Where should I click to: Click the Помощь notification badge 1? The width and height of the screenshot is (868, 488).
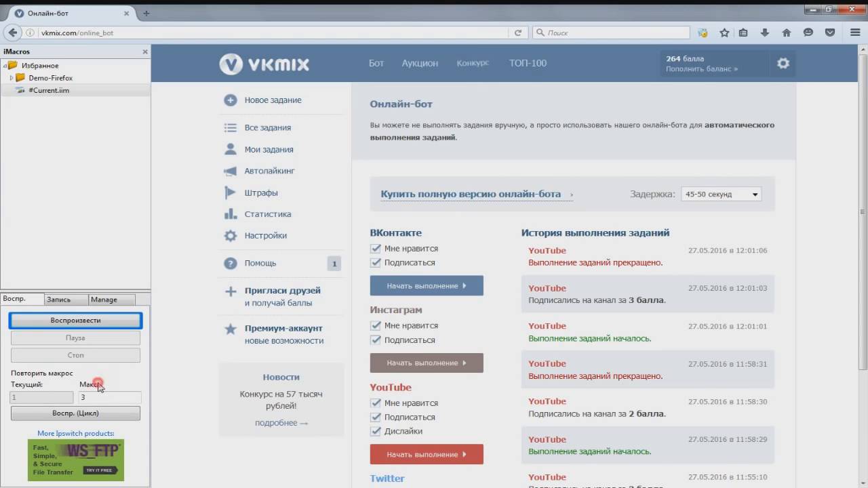(333, 264)
